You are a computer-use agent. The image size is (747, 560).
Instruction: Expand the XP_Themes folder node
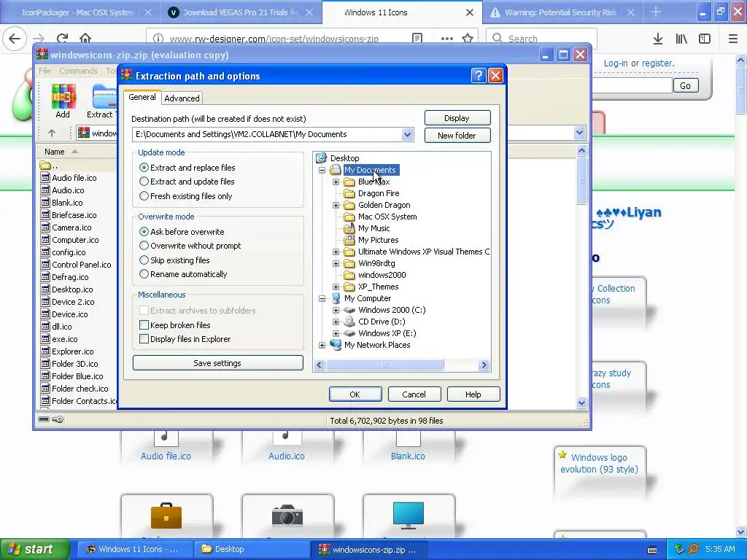(x=336, y=287)
